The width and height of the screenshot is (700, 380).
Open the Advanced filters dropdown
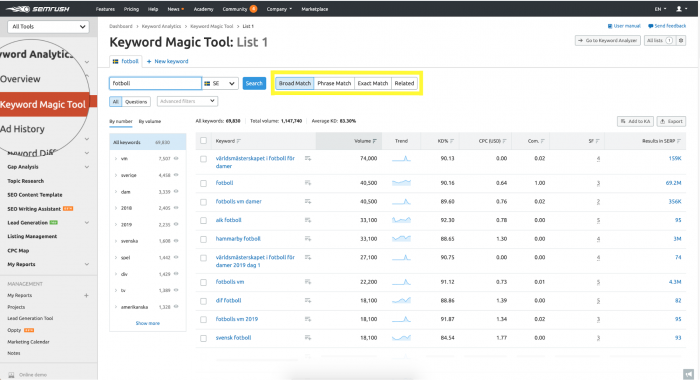187,101
